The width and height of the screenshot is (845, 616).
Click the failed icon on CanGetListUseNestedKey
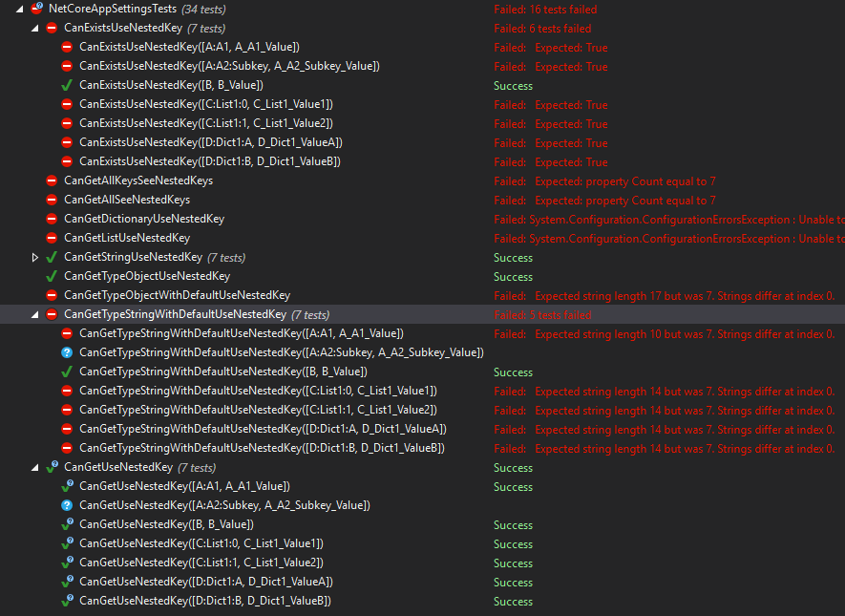51,238
